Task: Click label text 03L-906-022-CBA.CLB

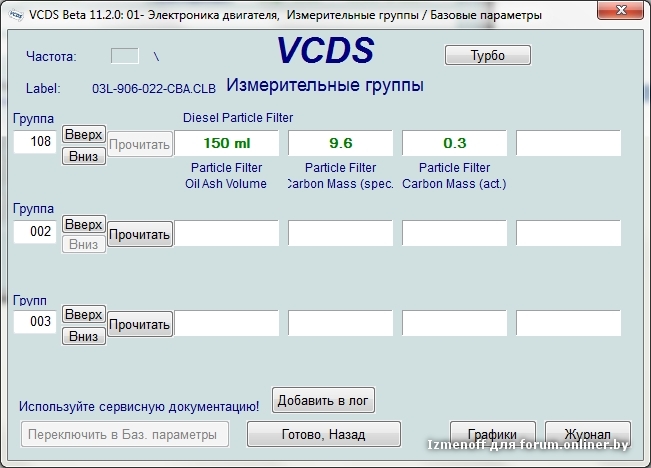Action: tap(154, 89)
